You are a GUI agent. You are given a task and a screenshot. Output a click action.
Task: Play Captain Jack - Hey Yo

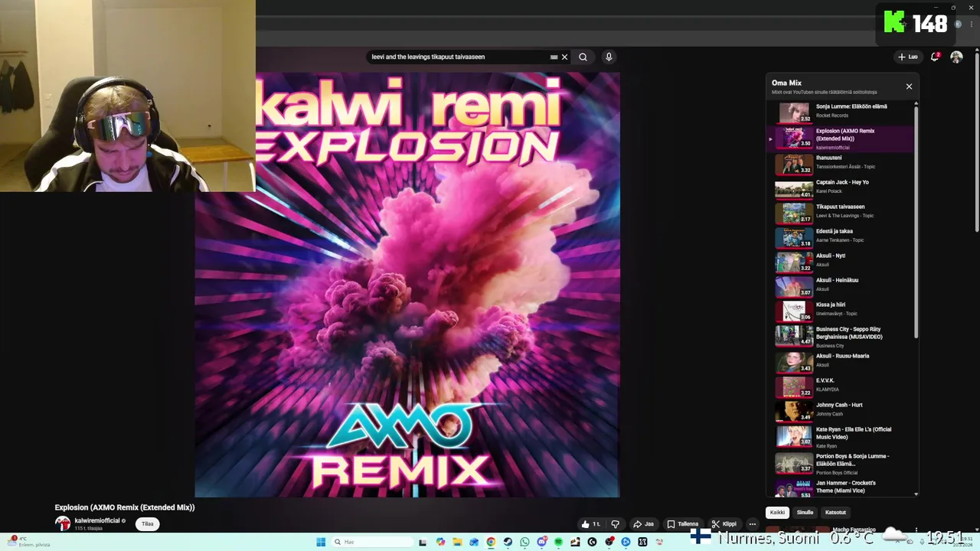840,187
